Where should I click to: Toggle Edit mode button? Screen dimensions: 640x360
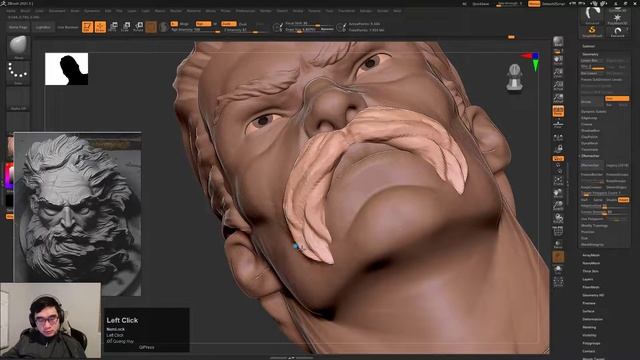click(x=87, y=27)
